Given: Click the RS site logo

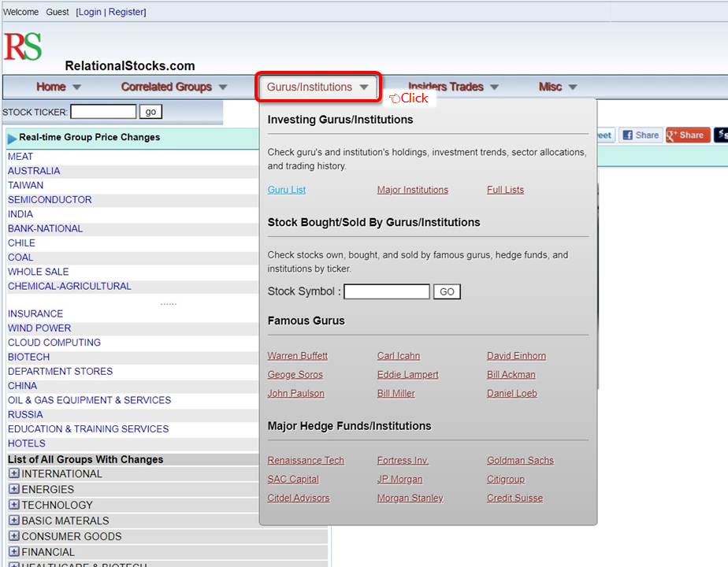Looking at the screenshot, I should (23, 46).
